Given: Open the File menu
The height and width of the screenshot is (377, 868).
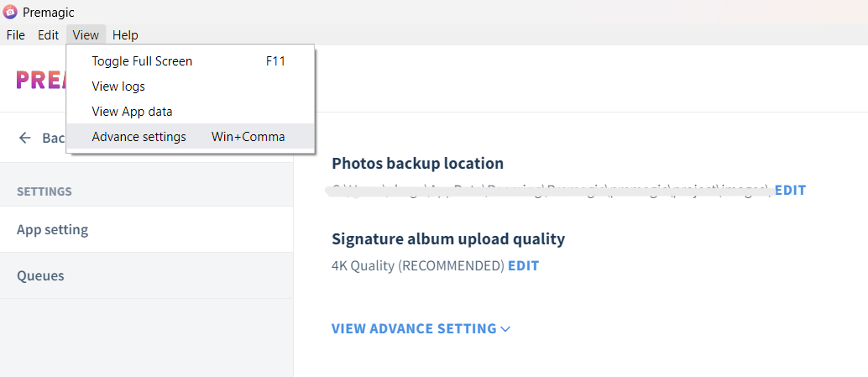Looking at the screenshot, I should tap(16, 35).
